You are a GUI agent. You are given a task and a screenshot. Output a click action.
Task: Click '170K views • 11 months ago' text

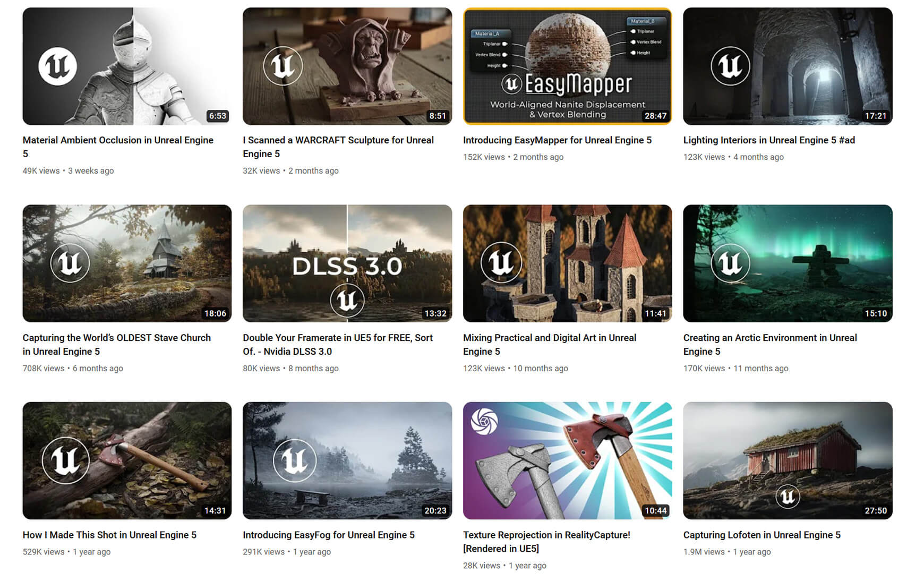pos(735,368)
